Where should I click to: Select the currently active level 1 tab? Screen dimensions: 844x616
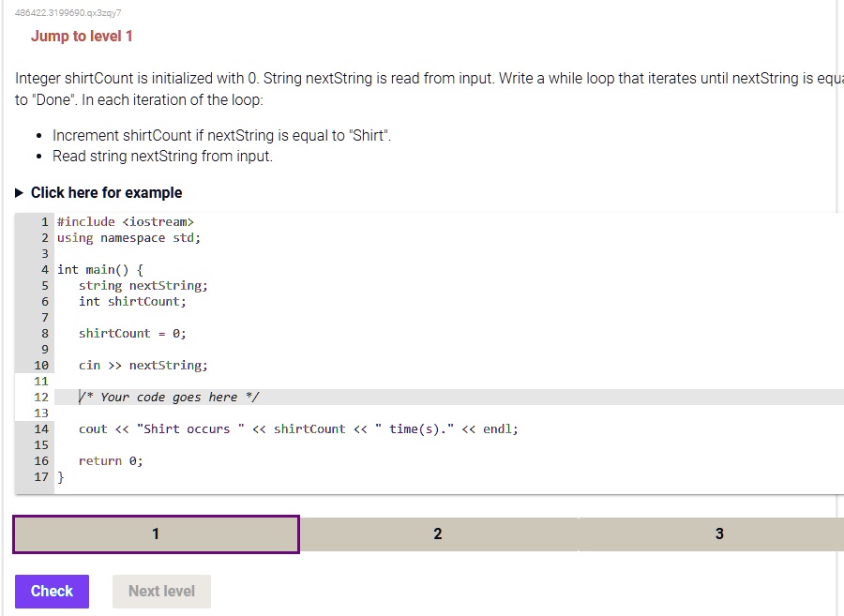pos(156,533)
